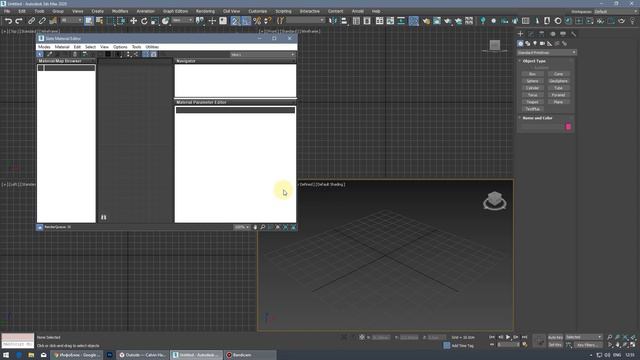This screenshot has height=360, width=640.
Task: Click the Render Production teapot icon
Action: pos(447,21)
